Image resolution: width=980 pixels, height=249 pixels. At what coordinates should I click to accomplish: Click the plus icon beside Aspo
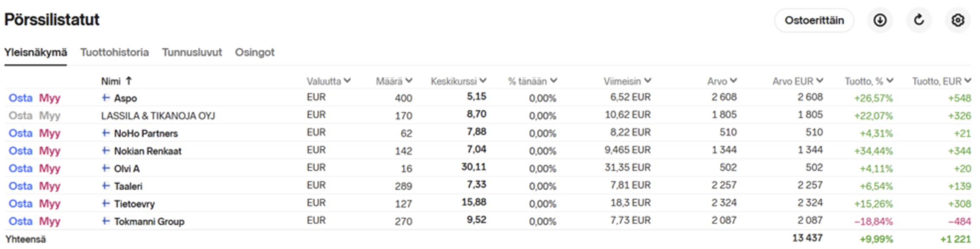pos(105,98)
